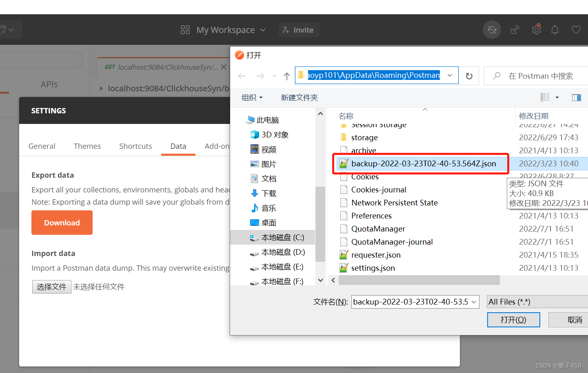This screenshot has height=373, width=588.
Task: Click 新建文件夹 button
Action: 300,97
